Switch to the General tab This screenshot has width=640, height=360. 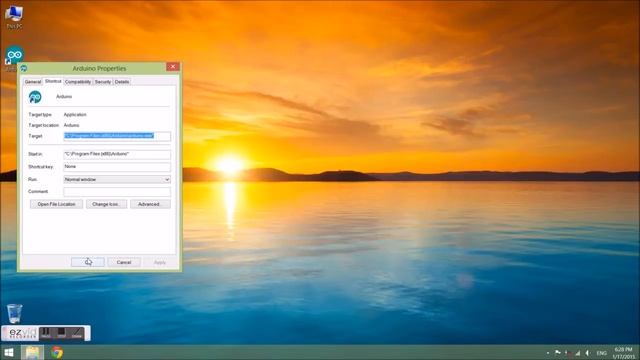(x=33, y=82)
